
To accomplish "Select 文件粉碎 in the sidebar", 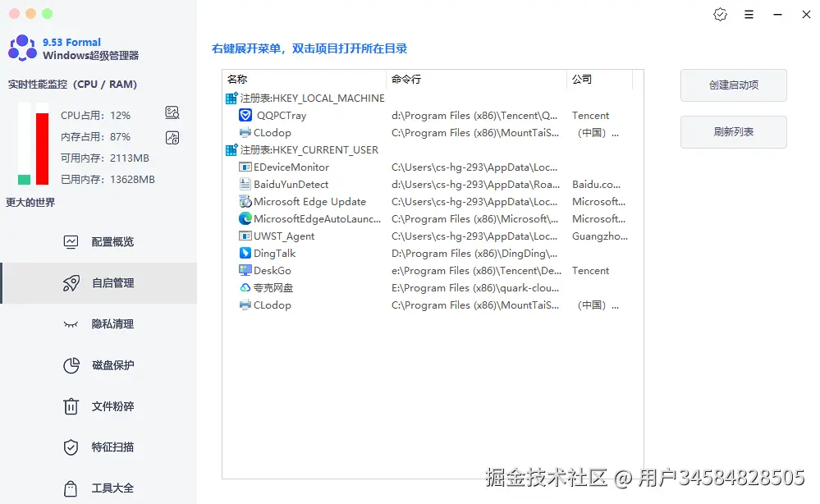I will pos(98,406).
